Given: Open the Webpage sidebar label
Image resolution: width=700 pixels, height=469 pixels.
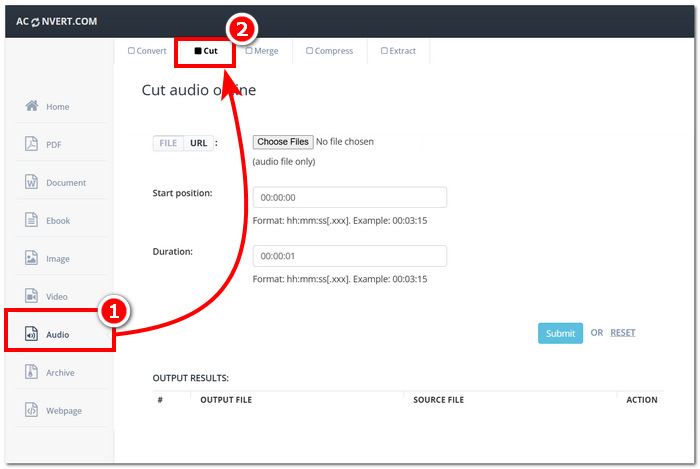Looking at the screenshot, I should click(64, 411).
